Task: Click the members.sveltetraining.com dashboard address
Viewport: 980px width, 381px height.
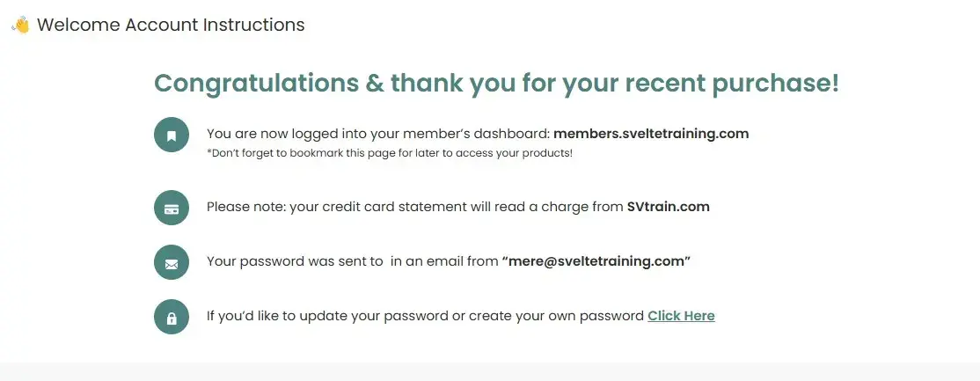Action: tap(651, 134)
